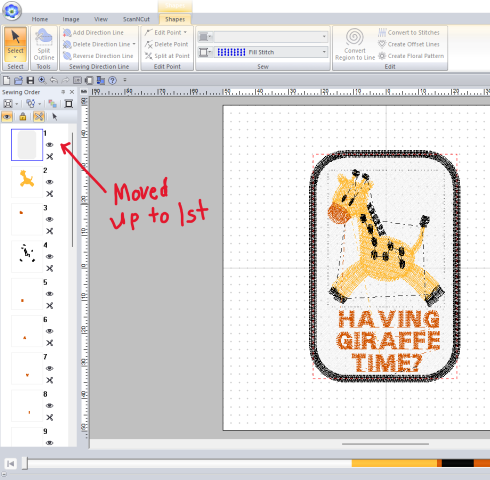Click the Help question mark icon

113,80
